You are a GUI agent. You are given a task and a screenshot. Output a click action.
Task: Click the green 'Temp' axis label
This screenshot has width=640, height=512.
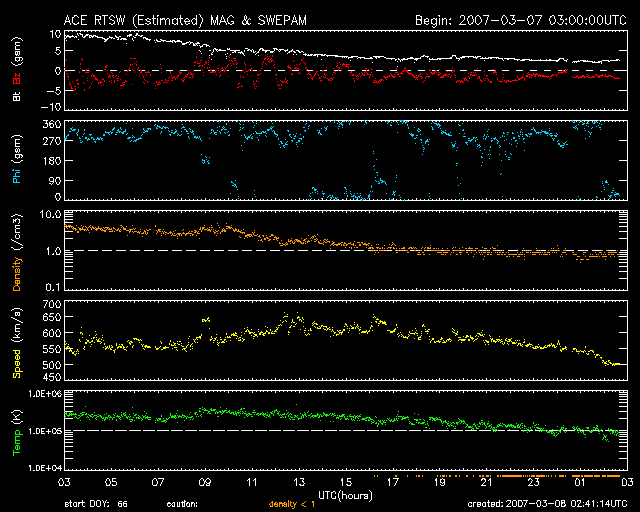[17, 442]
